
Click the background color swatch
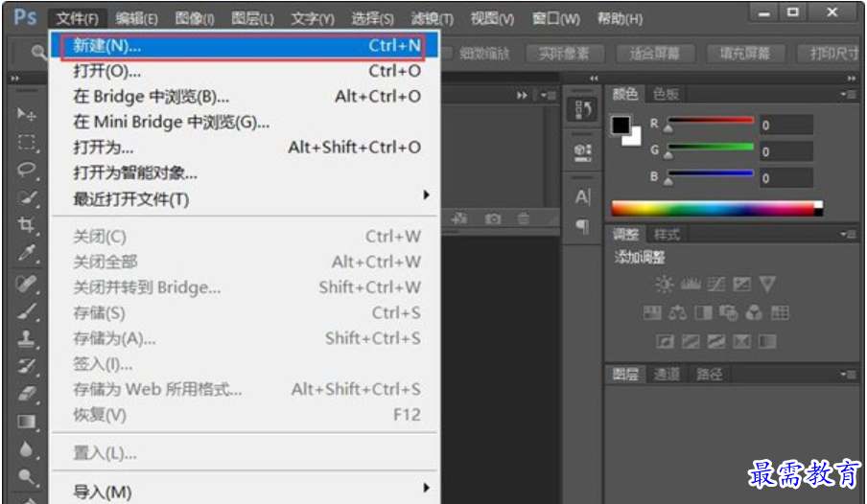point(635,139)
